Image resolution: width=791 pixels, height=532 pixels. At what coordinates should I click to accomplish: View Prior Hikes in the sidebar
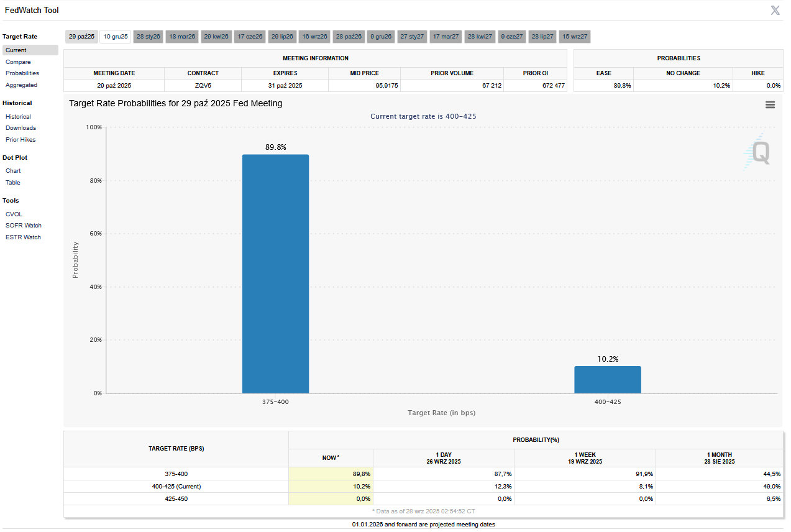[x=21, y=140]
